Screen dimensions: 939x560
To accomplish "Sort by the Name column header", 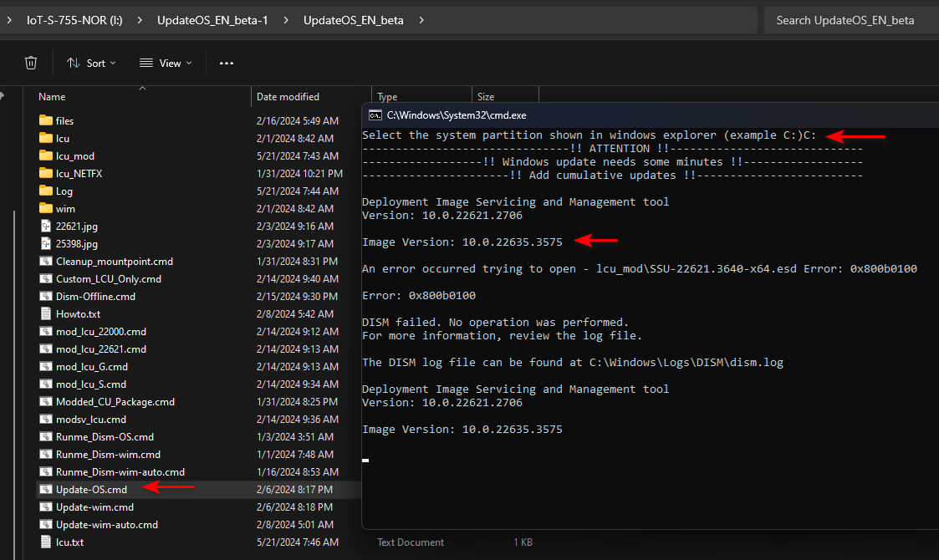I will coord(52,96).
